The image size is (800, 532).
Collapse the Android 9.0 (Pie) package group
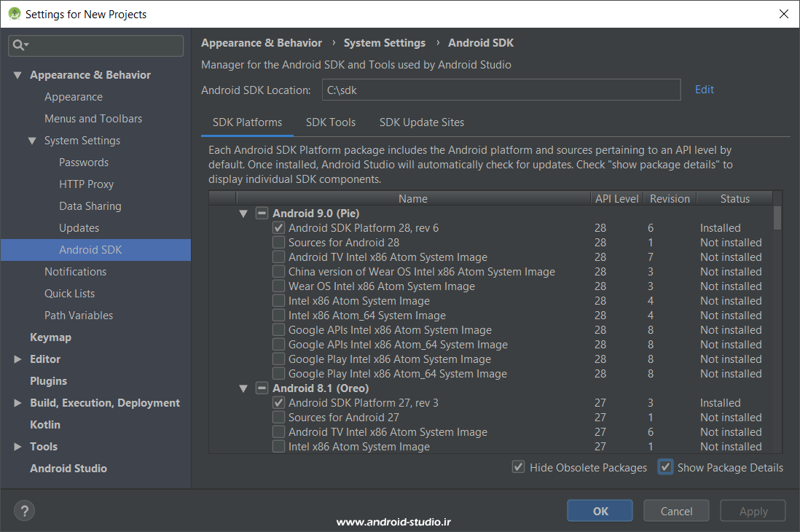tap(243, 214)
